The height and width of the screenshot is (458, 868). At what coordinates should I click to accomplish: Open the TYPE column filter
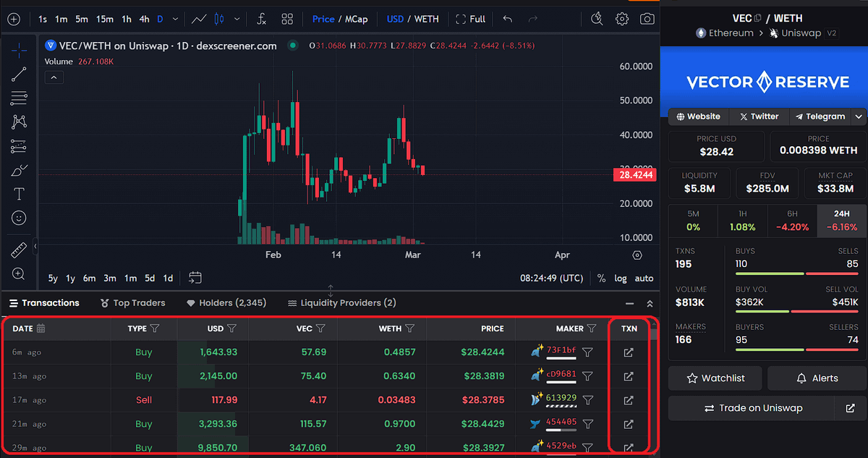(x=153, y=328)
